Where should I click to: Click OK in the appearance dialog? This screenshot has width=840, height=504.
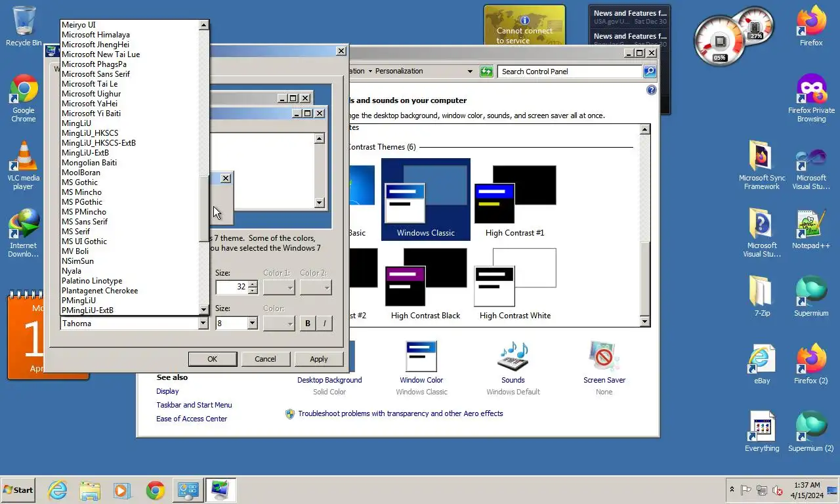pyautogui.click(x=212, y=359)
